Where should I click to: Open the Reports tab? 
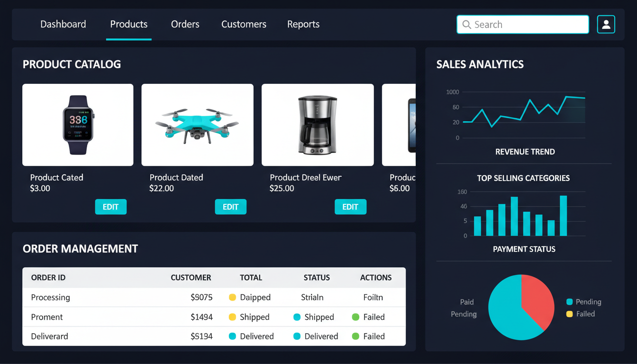[x=303, y=24]
